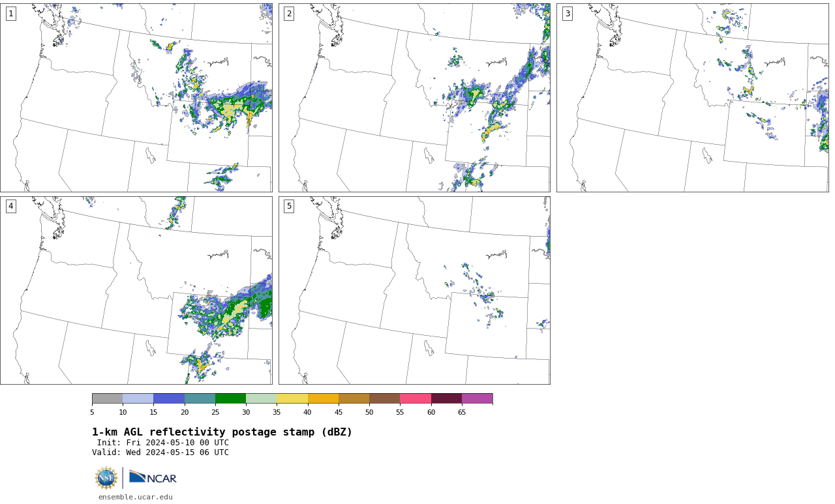The width and height of the screenshot is (835, 504).
Task: Click the NSF logo icon
Action: [x=106, y=478]
